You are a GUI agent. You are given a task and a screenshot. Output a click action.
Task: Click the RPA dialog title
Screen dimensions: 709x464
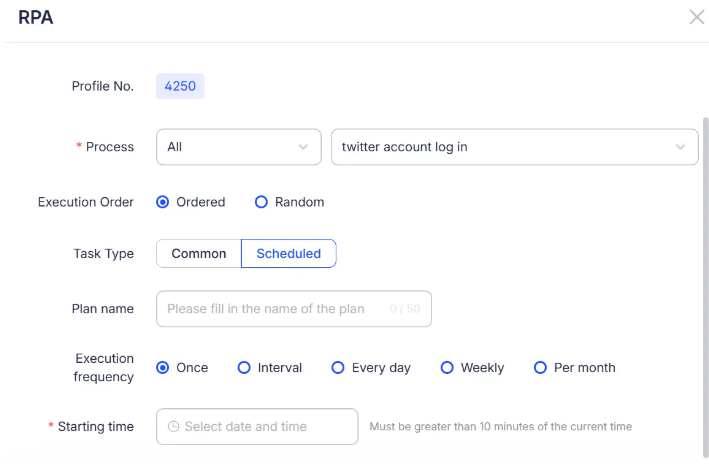point(36,17)
